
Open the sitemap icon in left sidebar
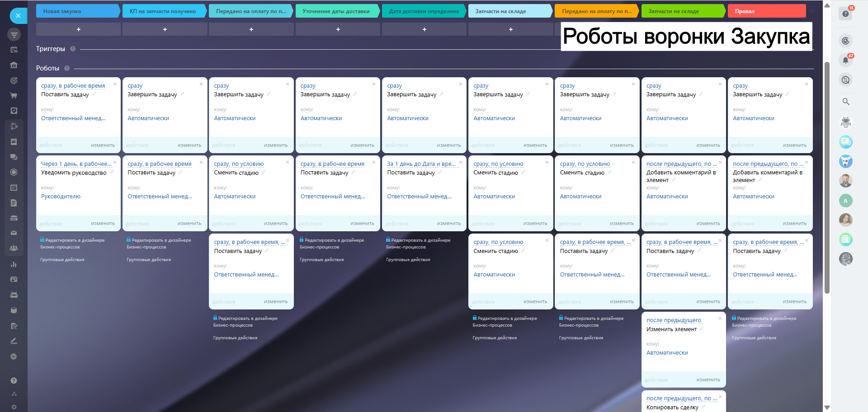point(14,394)
